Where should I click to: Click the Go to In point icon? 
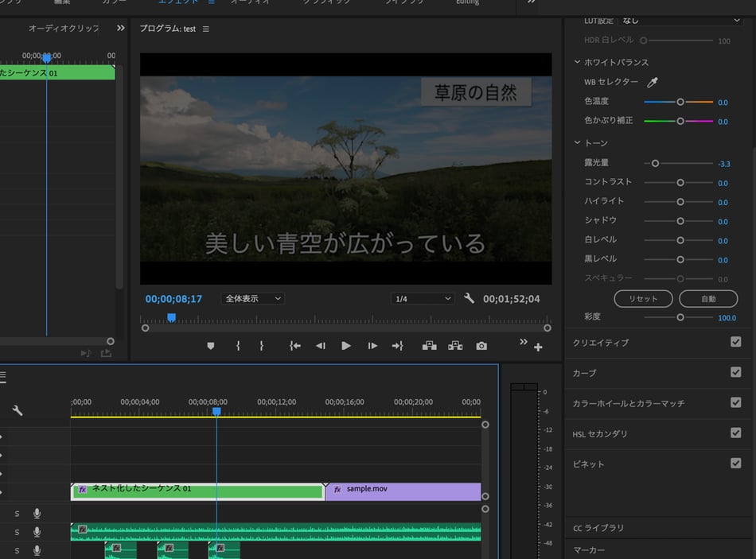[295, 346]
